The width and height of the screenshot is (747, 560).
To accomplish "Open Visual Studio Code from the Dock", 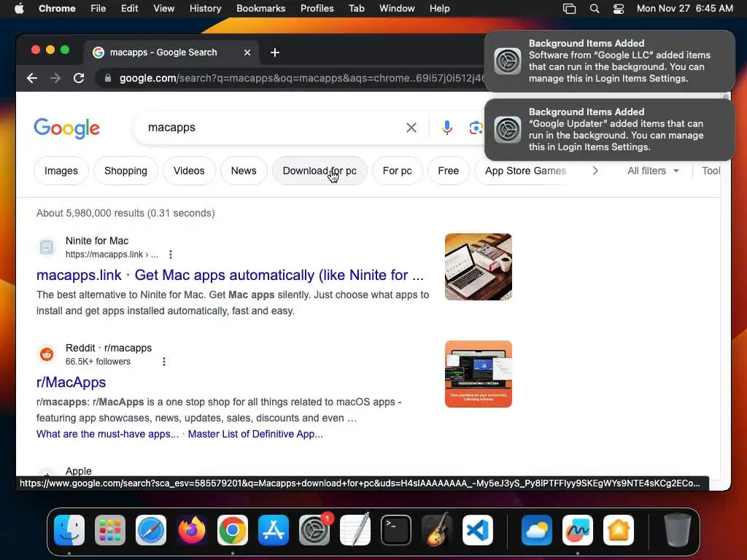I will (478, 530).
